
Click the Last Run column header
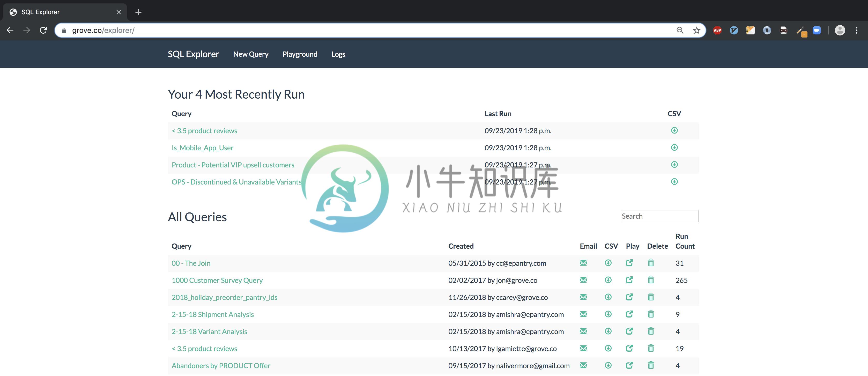pos(498,114)
